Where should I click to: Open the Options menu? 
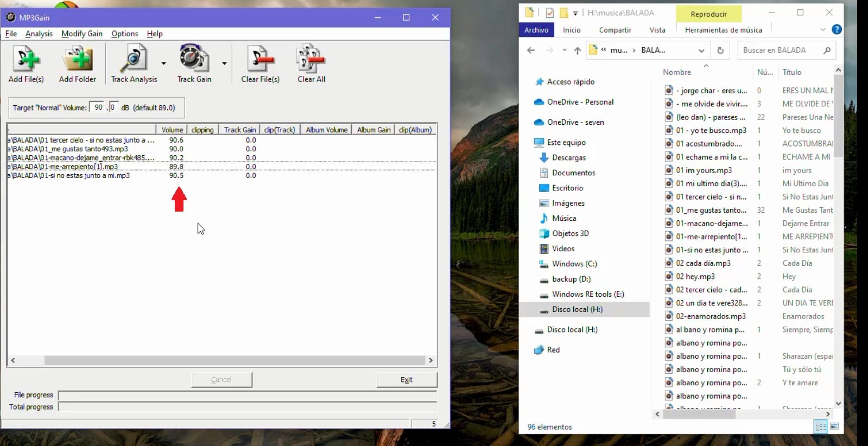[x=125, y=34]
